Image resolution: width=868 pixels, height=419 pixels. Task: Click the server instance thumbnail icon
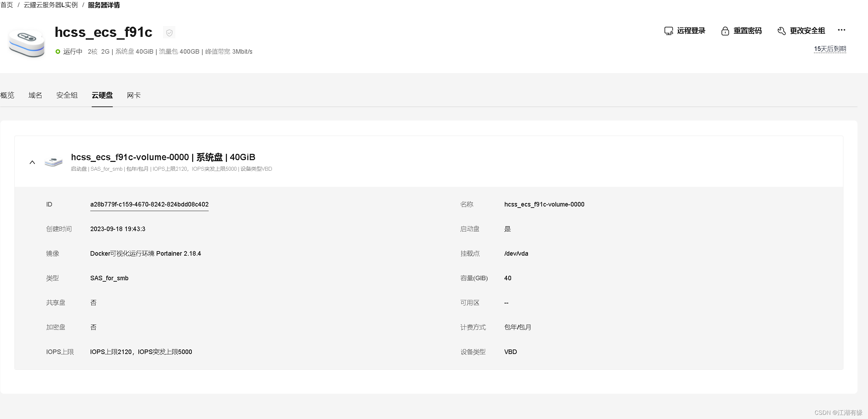[x=27, y=42]
